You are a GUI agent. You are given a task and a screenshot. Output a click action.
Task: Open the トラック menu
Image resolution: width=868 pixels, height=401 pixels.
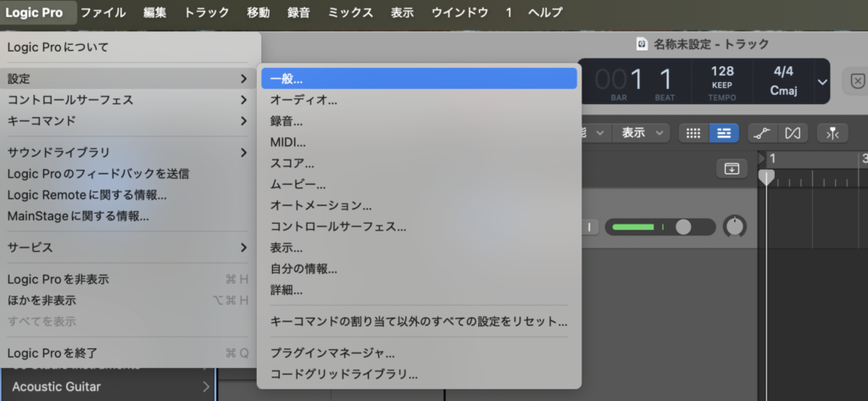coord(207,12)
